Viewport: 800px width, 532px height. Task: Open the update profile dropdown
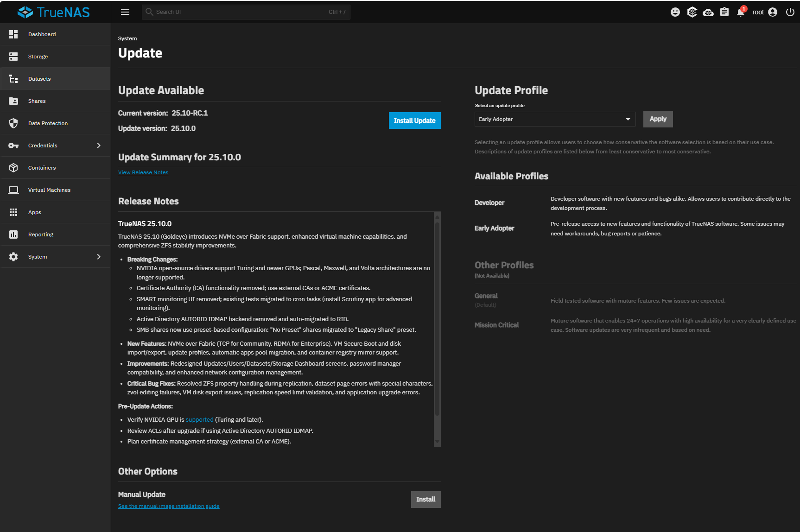pyautogui.click(x=555, y=119)
